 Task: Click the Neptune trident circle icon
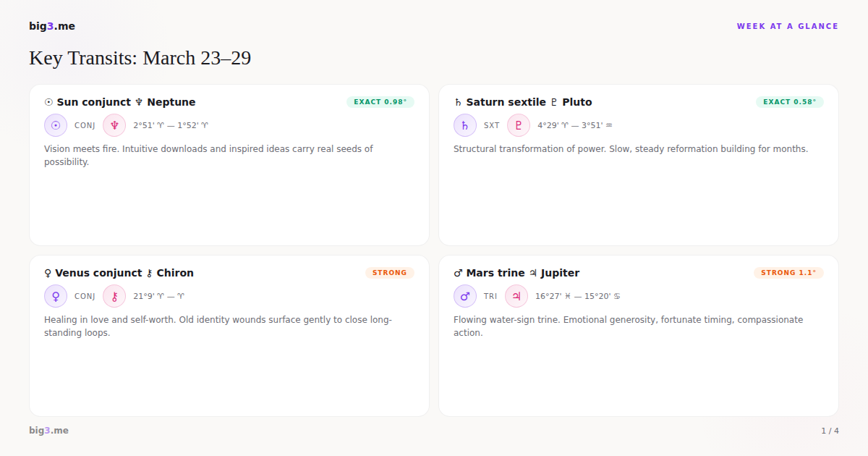[114, 125]
